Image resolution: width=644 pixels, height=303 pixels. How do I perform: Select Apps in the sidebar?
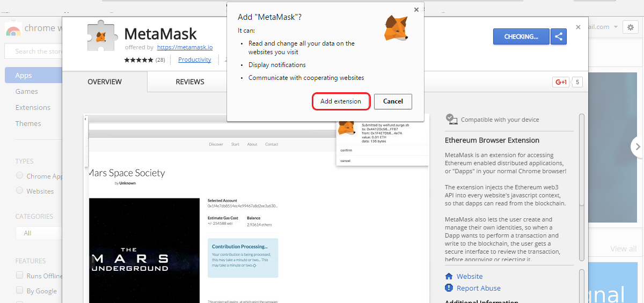pos(33,75)
